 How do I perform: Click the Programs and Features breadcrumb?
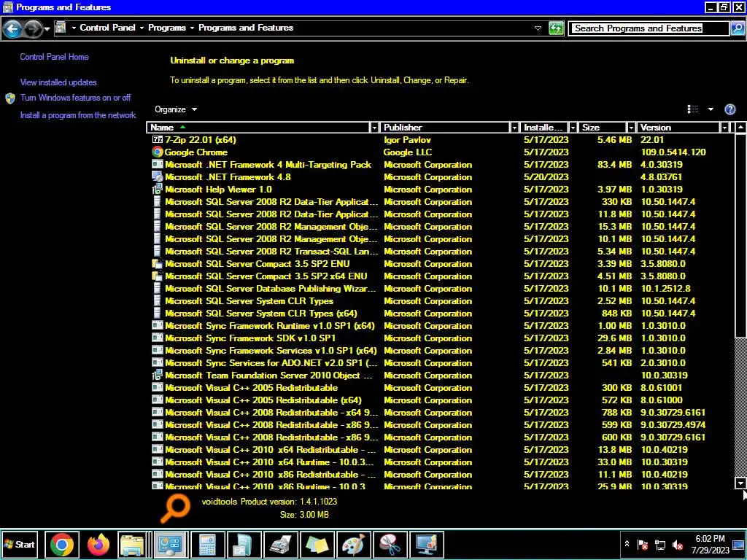point(246,28)
